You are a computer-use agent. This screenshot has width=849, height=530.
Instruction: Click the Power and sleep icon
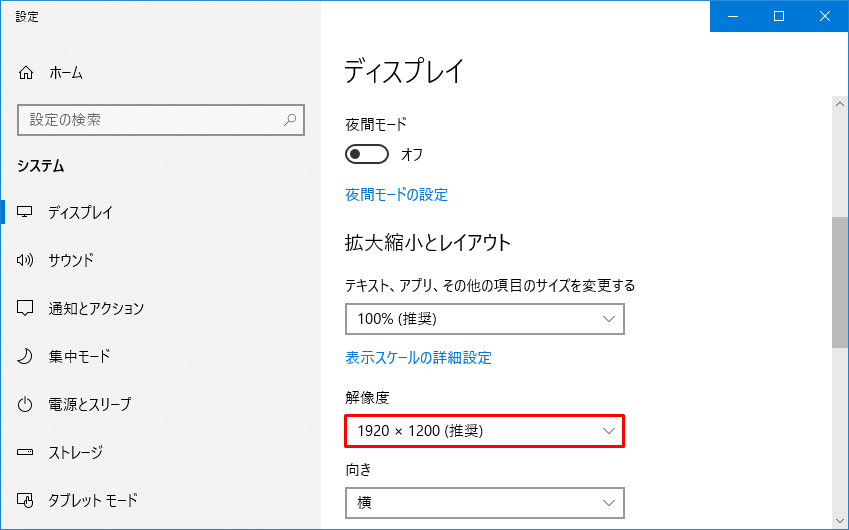click(x=27, y=404)
